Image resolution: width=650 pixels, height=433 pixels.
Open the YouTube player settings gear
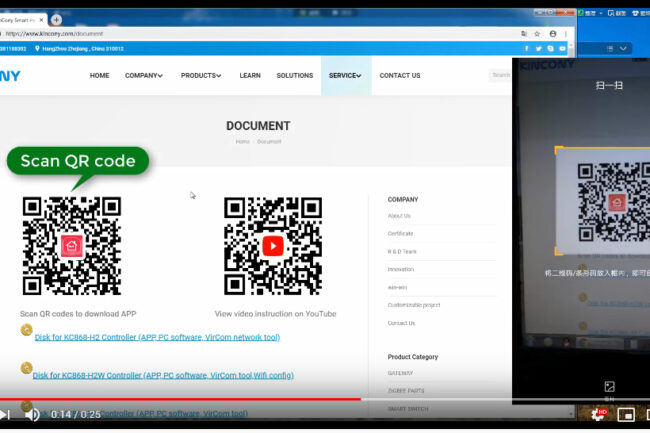598,414
